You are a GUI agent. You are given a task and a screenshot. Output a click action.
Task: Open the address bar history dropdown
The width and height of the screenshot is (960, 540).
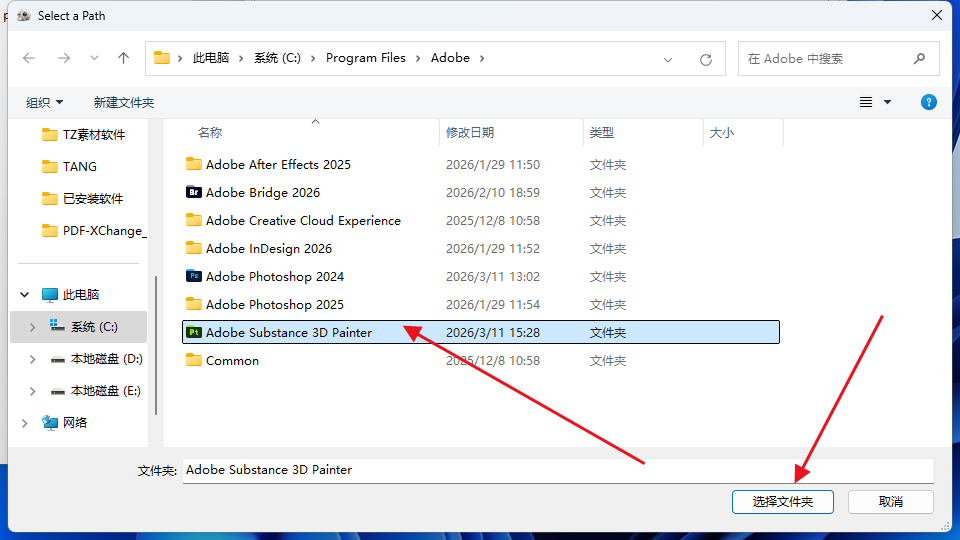[x=668, y=59]
